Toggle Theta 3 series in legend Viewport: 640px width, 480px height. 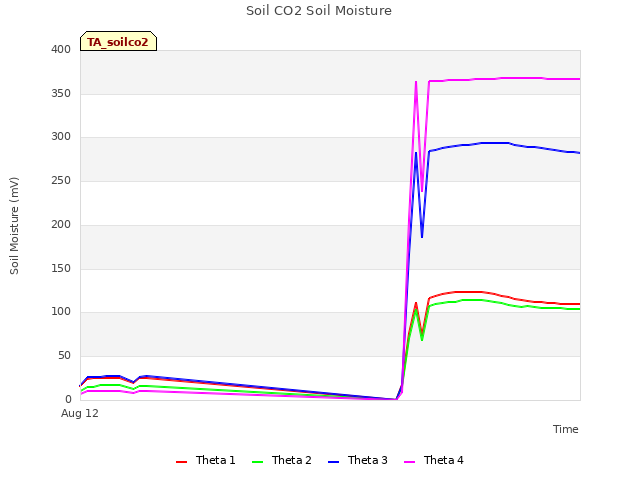[358, 460]
